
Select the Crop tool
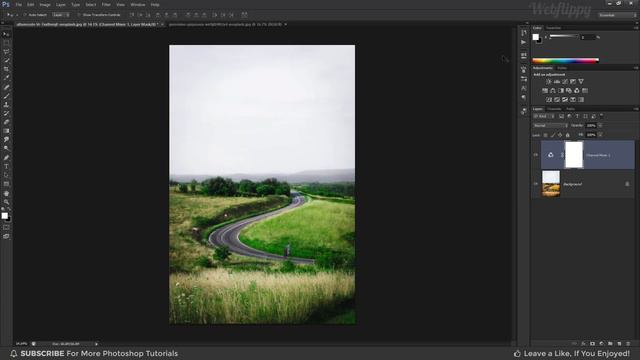point(6,69)
